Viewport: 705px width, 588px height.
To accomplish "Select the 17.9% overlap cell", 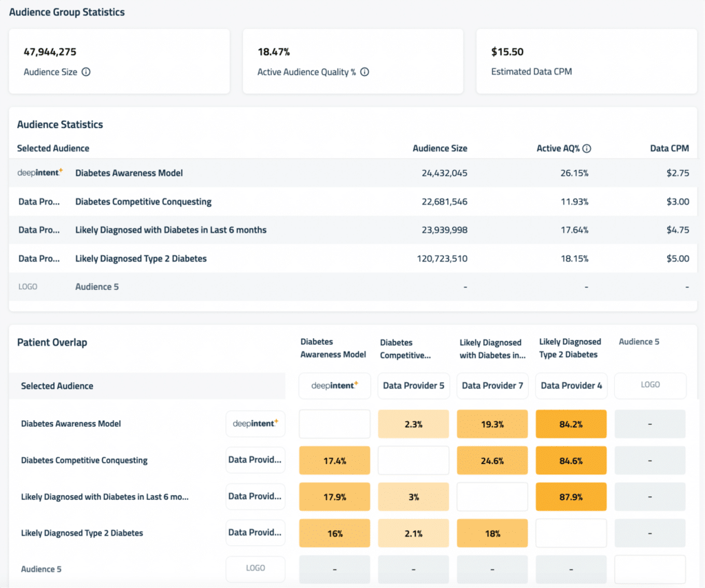I will (335, 496).
